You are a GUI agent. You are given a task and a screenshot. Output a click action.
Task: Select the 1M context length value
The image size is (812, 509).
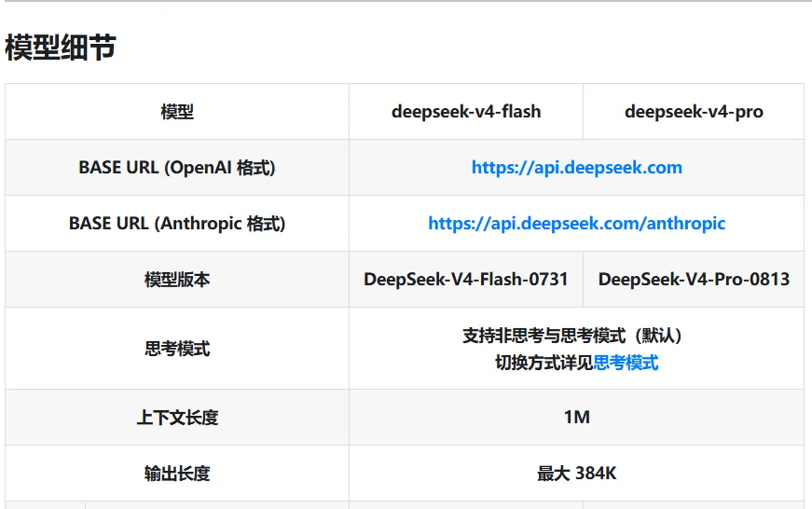click(577, 418)
